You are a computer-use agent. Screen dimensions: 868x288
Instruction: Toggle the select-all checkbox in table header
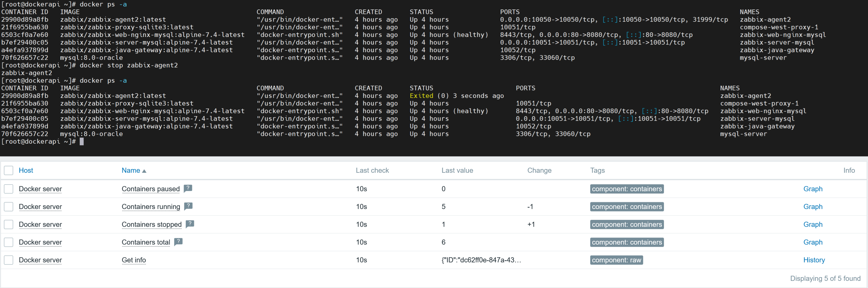tap(8, 170)
